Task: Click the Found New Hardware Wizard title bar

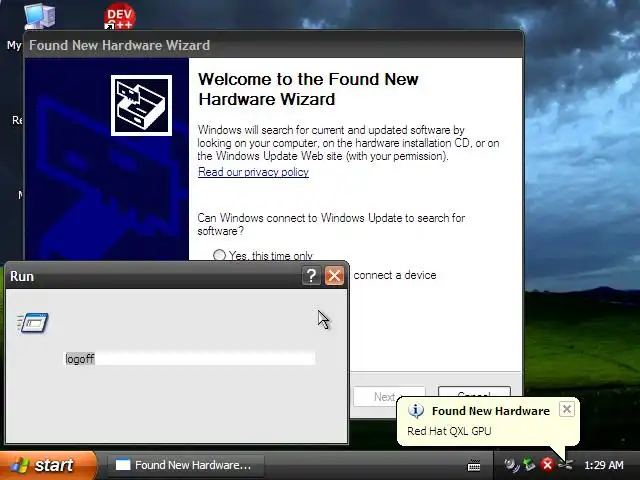Action: 273,45
